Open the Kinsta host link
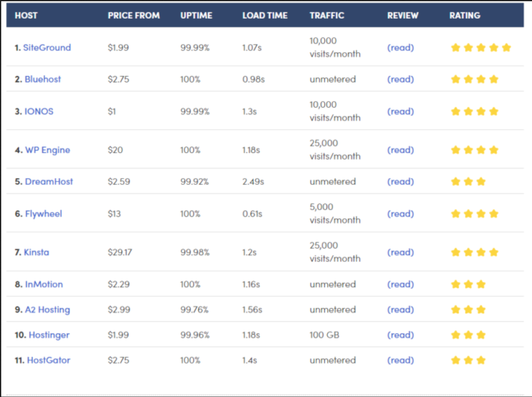The width and height of the screenshot is (532, 397). pos(36,252)
